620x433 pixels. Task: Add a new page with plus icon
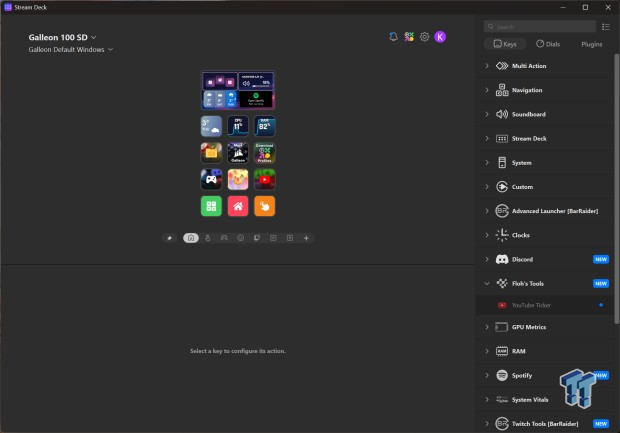(307, 238)
